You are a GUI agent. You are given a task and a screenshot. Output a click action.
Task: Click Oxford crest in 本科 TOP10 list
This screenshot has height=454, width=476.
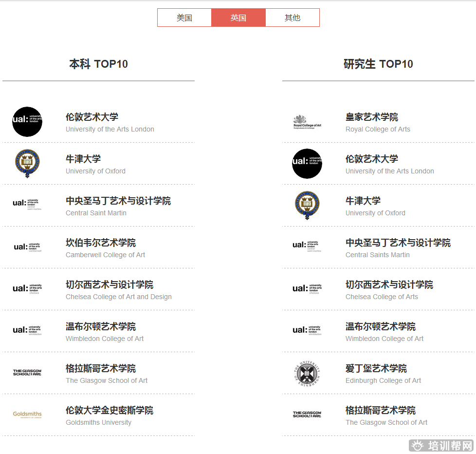click(27, 164)
